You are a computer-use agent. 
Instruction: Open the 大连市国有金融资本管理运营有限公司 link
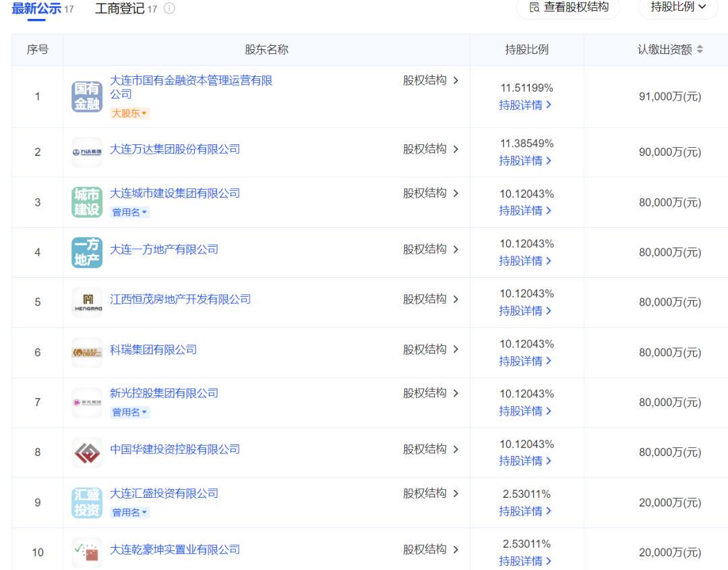191,87
